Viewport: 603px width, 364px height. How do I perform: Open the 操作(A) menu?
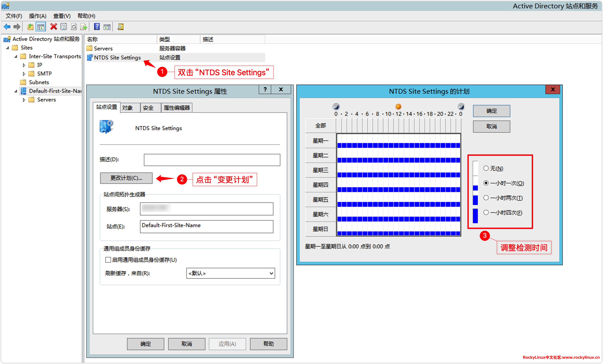coord(37,16)
